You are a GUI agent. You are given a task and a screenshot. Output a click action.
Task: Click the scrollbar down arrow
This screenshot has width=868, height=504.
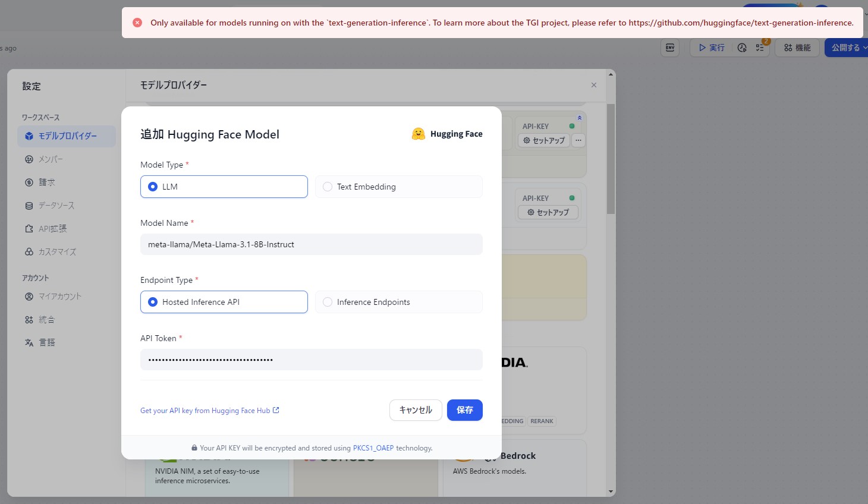tap(611, 492)
